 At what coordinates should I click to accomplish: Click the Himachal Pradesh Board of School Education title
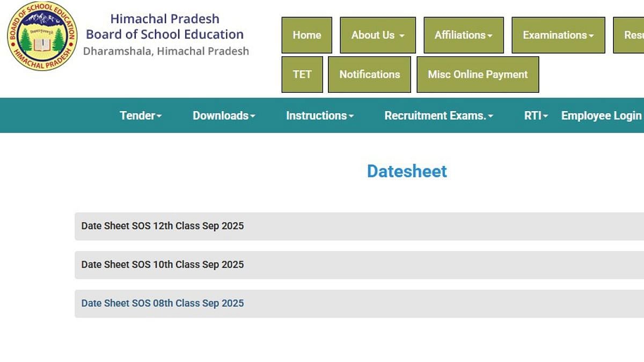click(x=165, y=27)
